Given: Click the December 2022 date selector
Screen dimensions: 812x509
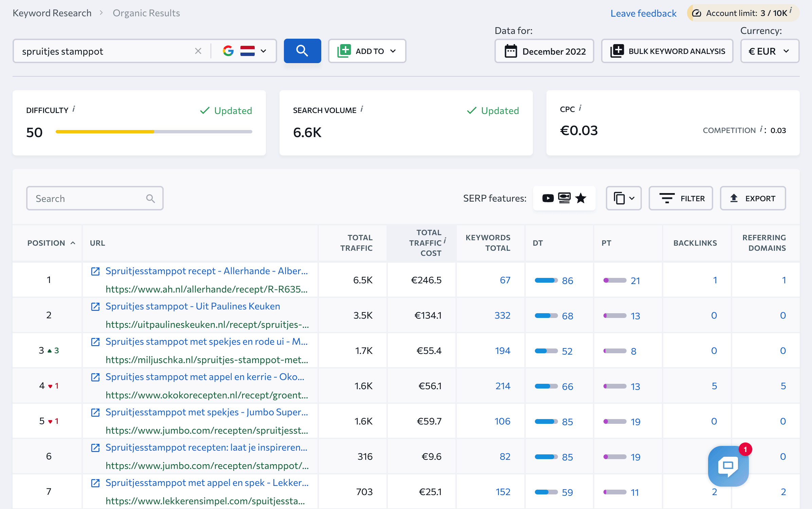Looking at the screenshot, I should 545,51.
